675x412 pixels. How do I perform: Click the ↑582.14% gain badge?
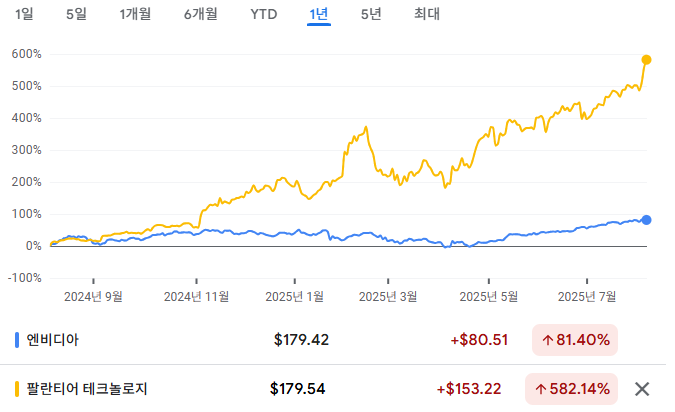571,389
